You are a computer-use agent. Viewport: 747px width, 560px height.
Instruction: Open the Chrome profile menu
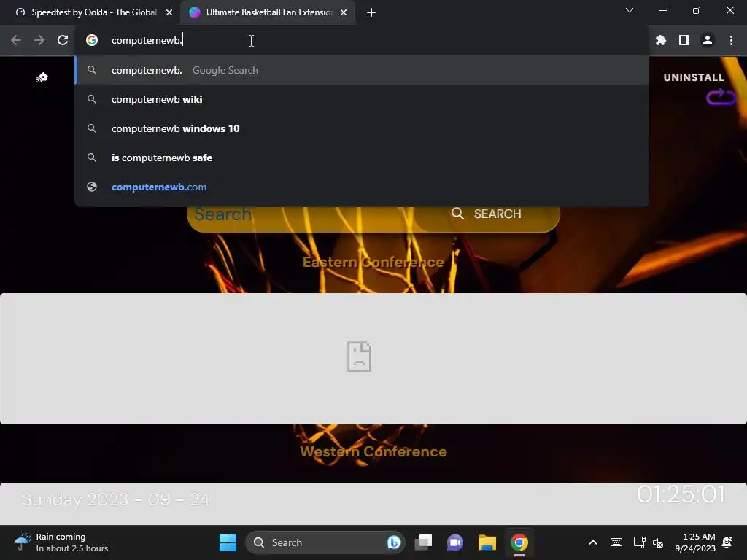click(x=708, y=41)
